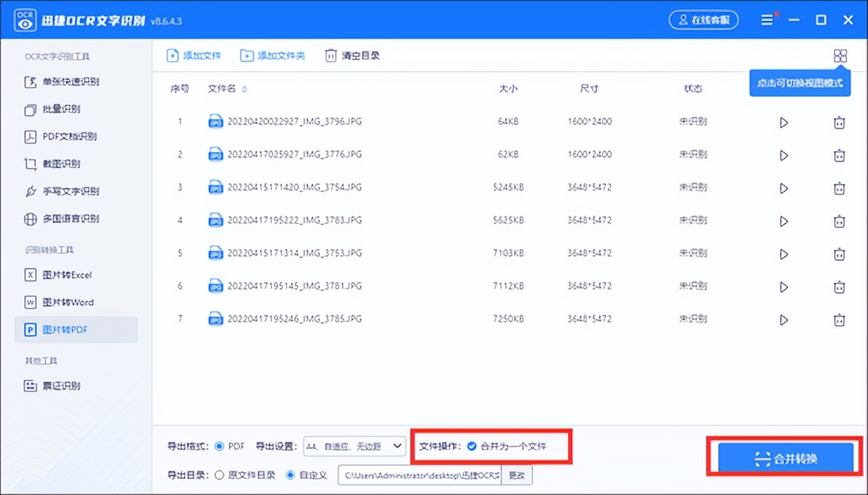The height and width of the screenshot is (495, 868).
Task: Switch to grid view mode
Action: pos(840,56)
